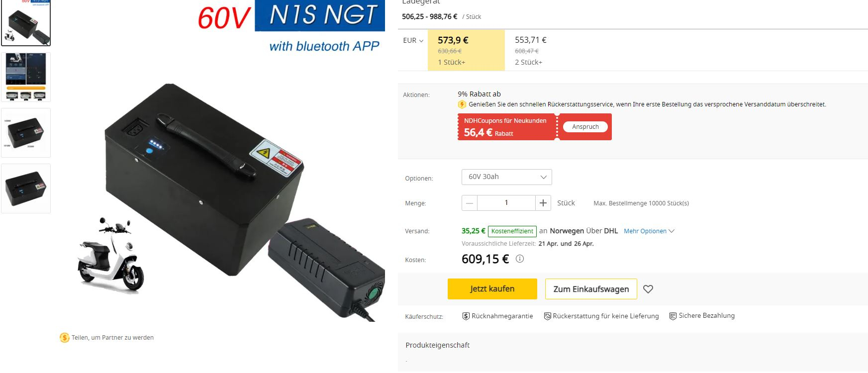Select the battery dimensions thumbnail
This screenshot has height=373, width=868.
coord(26,133)
